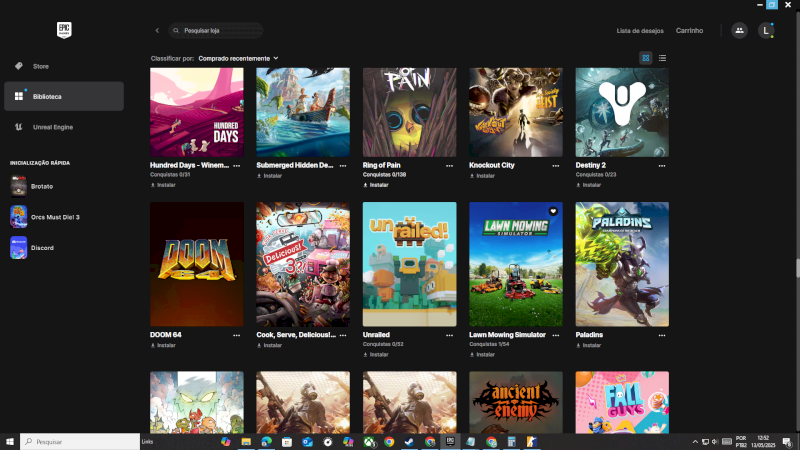
Task: Open Calculator from the taskbar
Action: click(511, 442)
